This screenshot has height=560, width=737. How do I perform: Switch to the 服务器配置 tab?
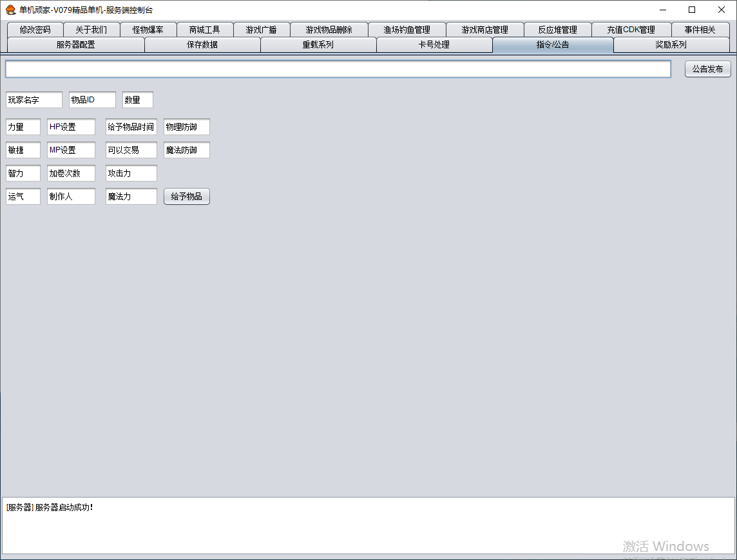point(75,44)
